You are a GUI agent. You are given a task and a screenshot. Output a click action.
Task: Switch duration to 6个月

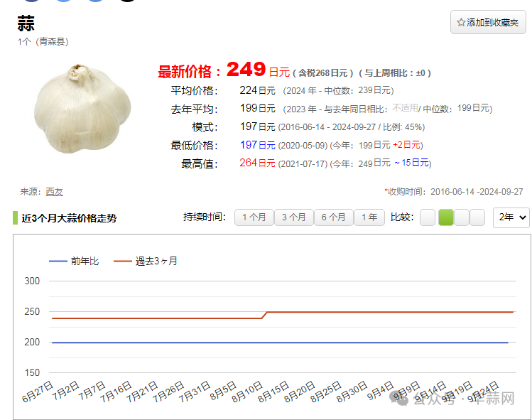click(333, 217)
